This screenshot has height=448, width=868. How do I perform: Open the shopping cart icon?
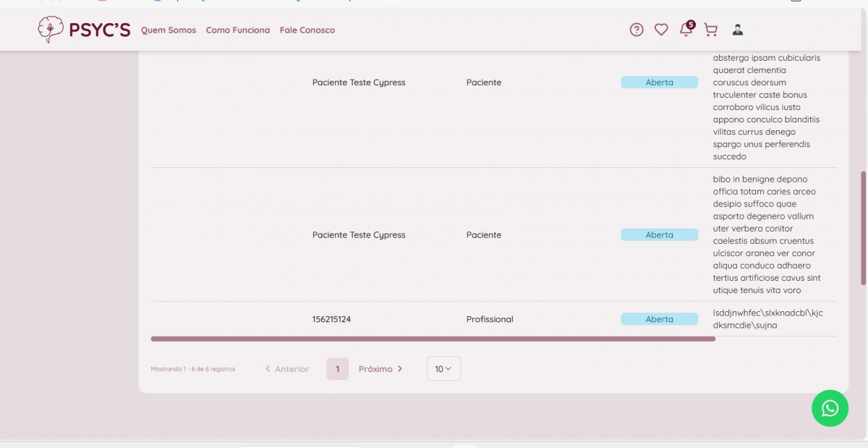[x=710, y=30]
